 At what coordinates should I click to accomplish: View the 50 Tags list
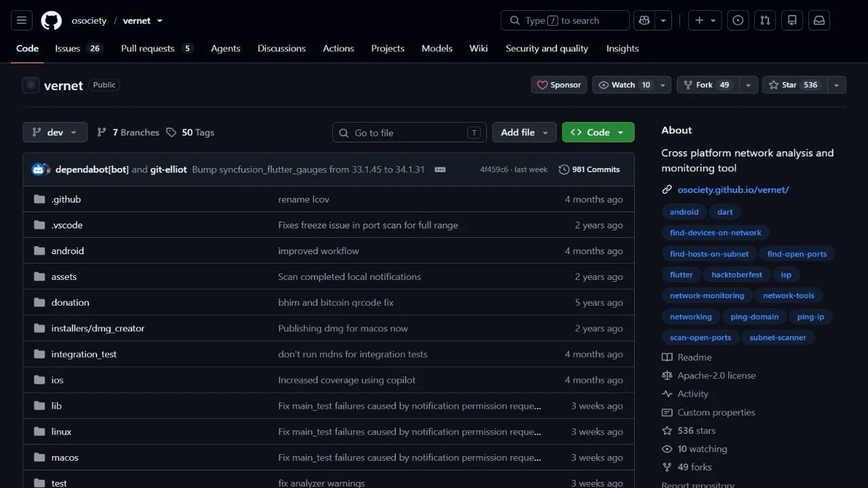click(191, 132)
